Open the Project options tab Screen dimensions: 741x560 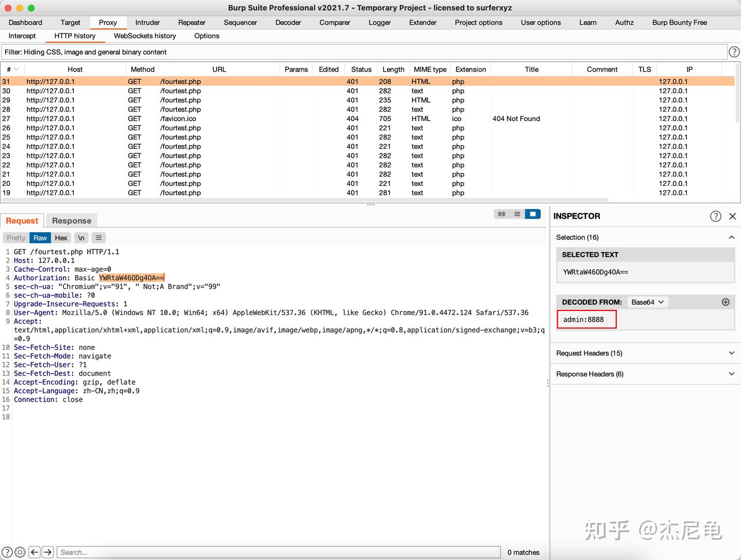(479, 23)
